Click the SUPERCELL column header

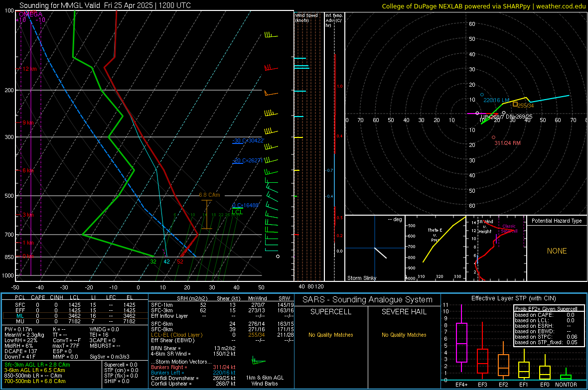[331, 312]
